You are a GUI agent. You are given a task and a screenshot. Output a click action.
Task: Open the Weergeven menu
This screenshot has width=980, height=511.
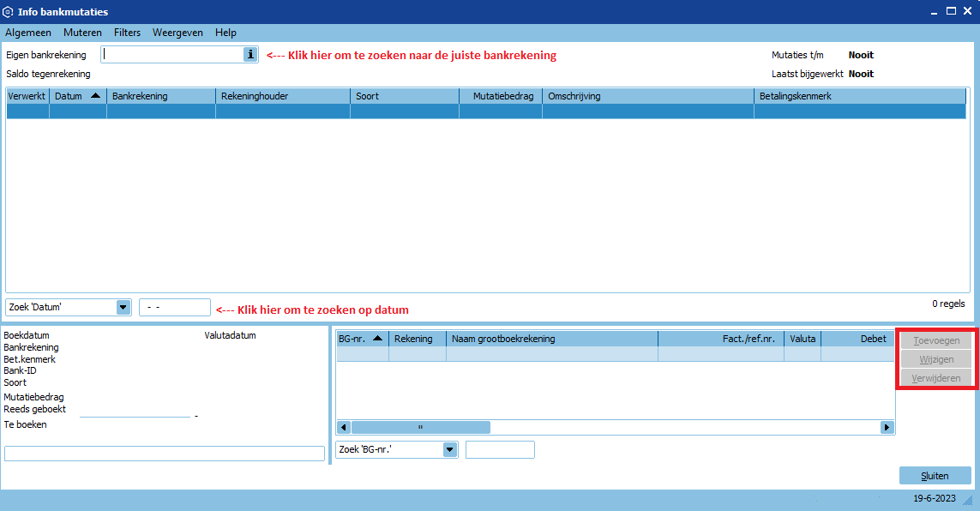point(177,33)
